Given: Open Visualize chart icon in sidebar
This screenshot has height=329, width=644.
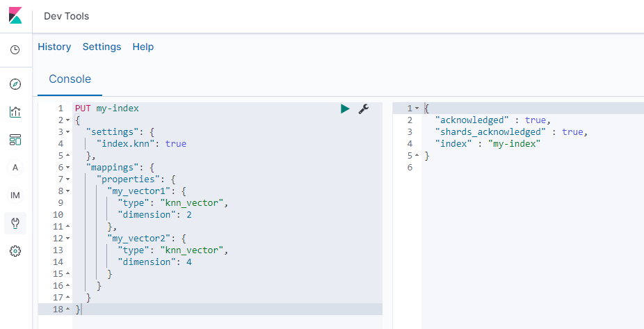Looking at the screenshot, I should [15, 112].
